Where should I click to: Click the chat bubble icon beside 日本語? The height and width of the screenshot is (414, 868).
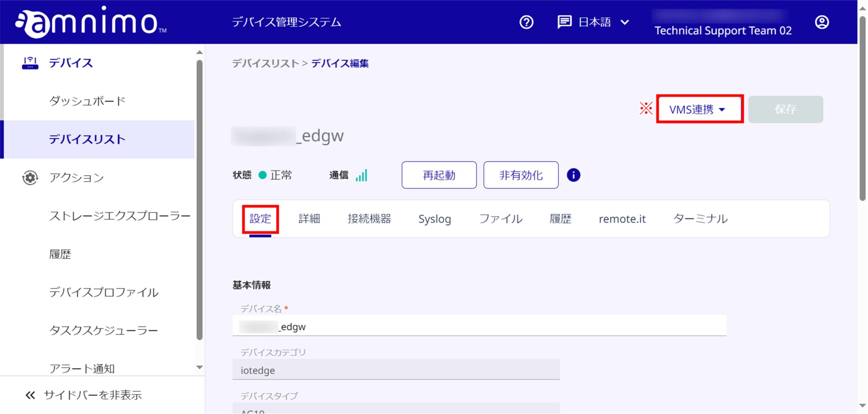(x=565, y=22)
